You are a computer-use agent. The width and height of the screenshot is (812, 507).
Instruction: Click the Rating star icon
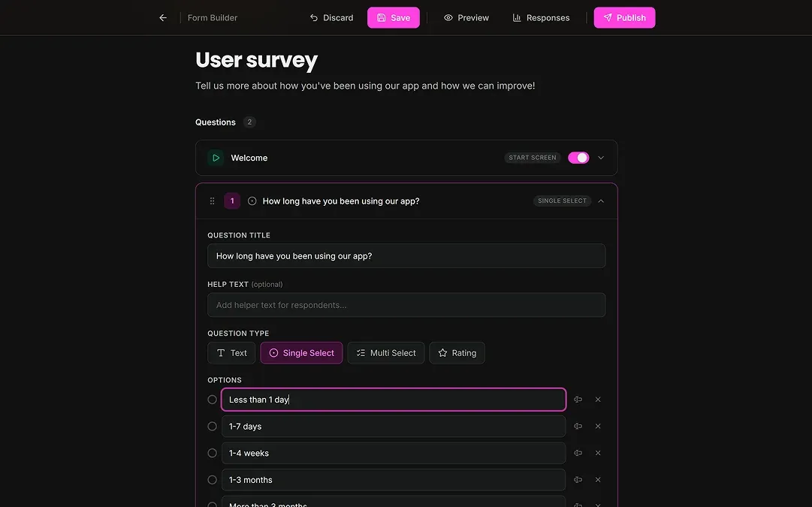coord(442,352)
